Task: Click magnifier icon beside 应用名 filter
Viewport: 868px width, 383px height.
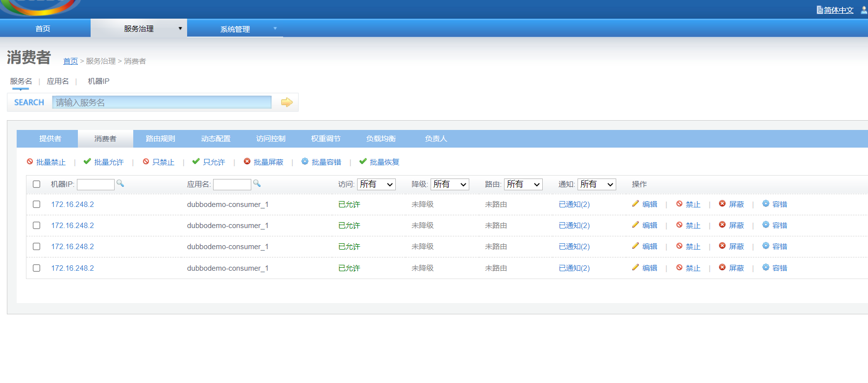Action: (x=257, y=183)
